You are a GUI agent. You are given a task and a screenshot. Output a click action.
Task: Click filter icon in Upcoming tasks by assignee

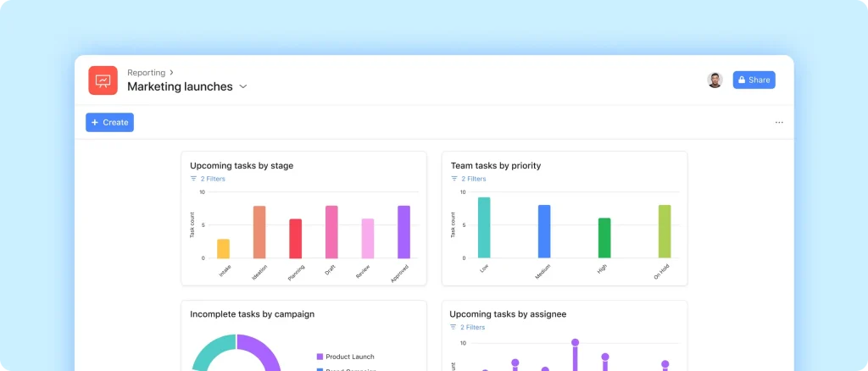[x=453, y=327]
